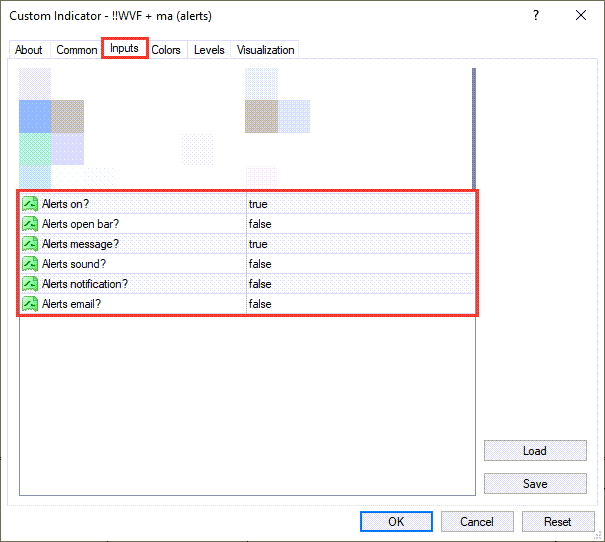605x542 pixels.
Task: Confirm the dialog with OK
Action: (396, 522)
